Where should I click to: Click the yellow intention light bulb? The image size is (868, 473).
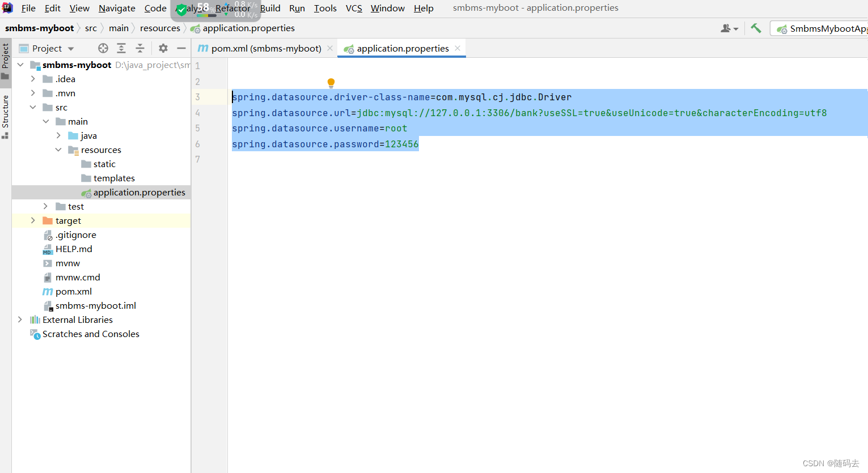331,82
